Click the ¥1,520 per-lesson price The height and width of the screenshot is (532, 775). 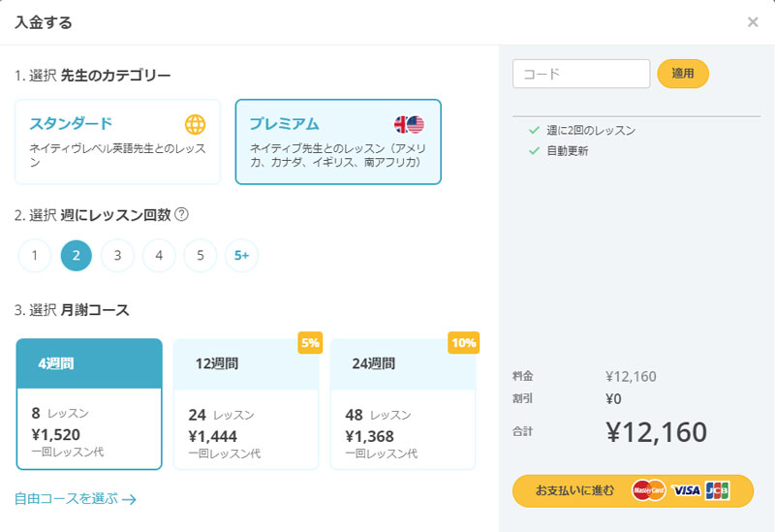pyautogui.click(x=56, y=434)
